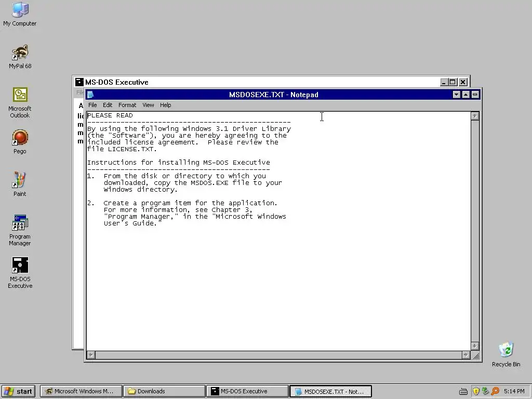Select the Microsoft Outlook desktop icon
The height and width of the screenshot is (399, 532).
tap(20, 103)
